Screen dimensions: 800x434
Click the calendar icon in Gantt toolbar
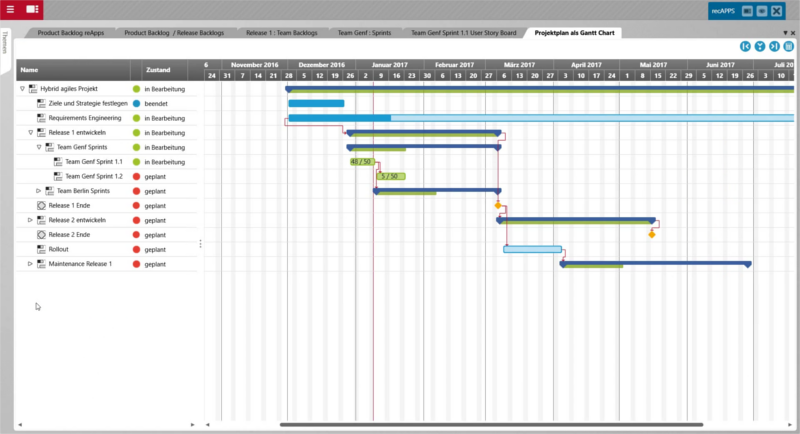tap(789, 46)
